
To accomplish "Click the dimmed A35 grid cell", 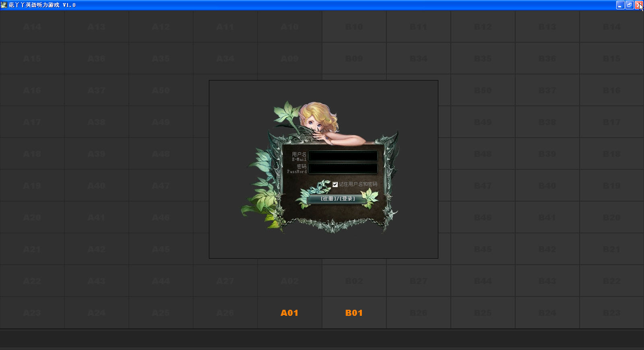I will point(161,58).
